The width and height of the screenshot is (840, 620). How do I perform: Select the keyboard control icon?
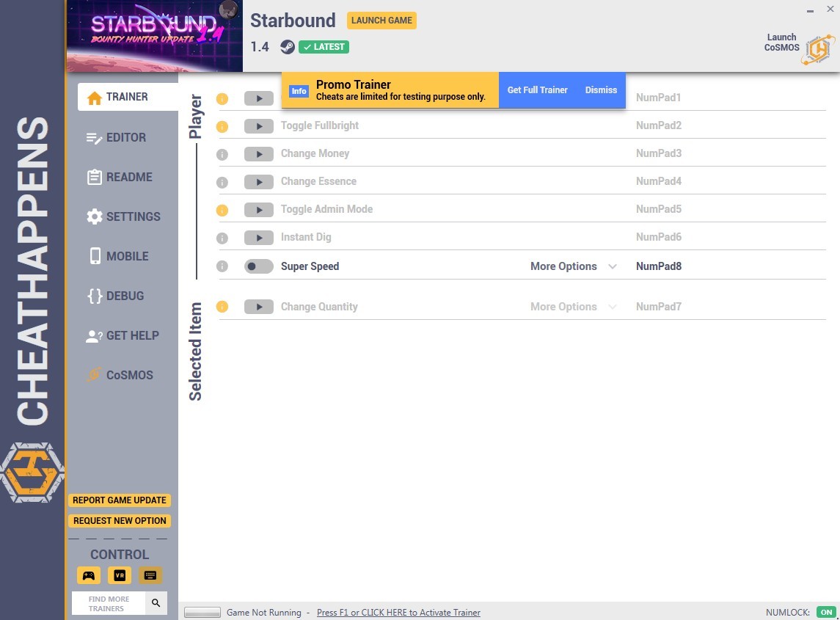150,575
